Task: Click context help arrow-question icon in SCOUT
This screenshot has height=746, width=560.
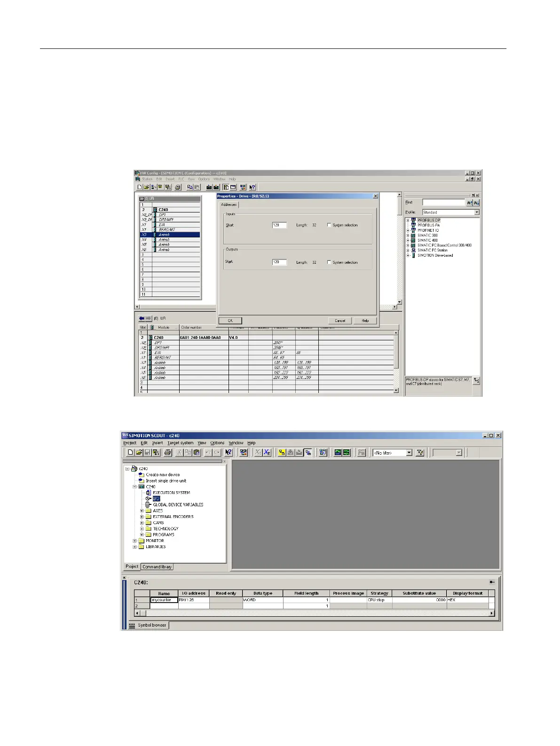Action: pyautogui.click(x=229, y=452)
